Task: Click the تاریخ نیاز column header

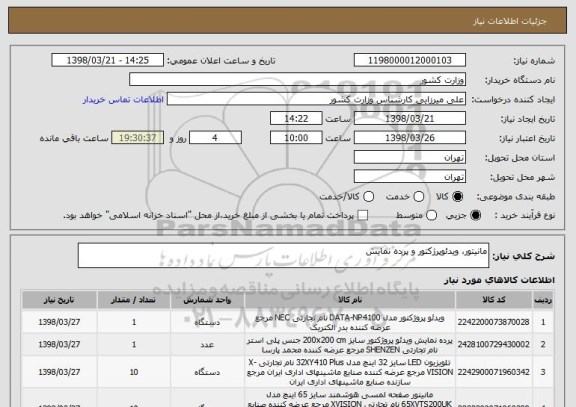Action: pyautogui.click(x=59, y=300)
